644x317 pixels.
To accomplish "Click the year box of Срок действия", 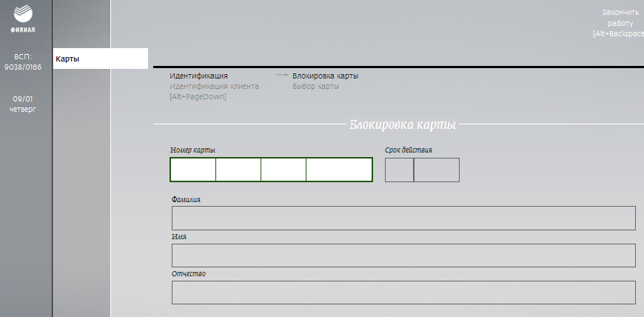I will [x=437, y=170].
